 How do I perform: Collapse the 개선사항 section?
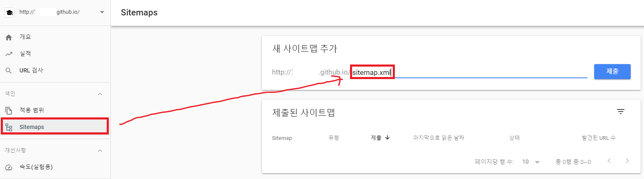(100, 151)
